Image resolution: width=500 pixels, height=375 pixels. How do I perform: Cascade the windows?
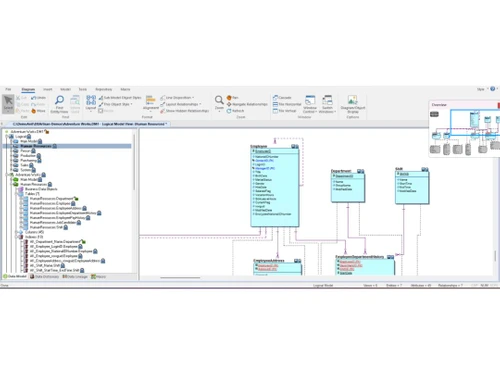(282, 98)
